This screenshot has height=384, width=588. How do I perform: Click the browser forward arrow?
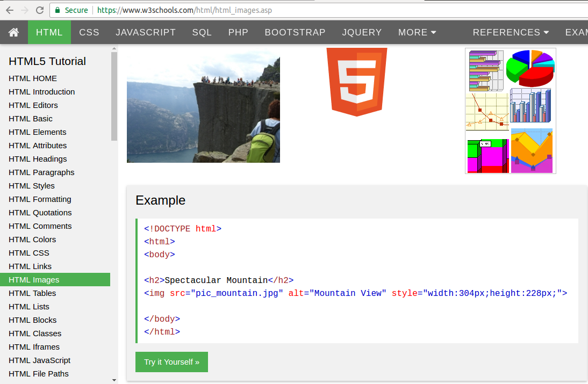[25, 10]
